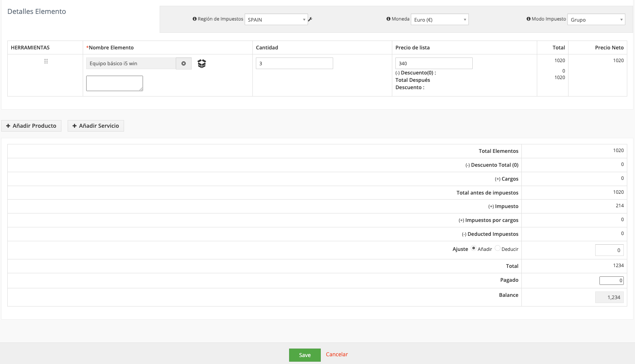Click info icon next to Modo Impuesto
The width and height of the screenshot is (635, 364).
click(x=528, y=19)
